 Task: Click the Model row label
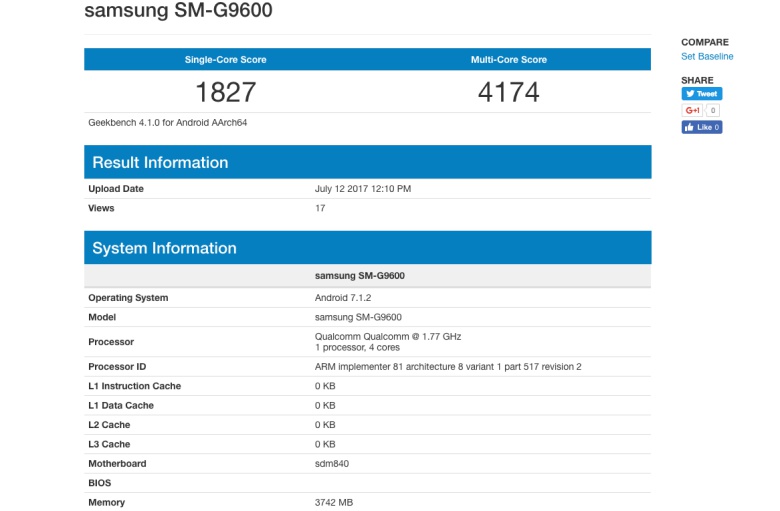[x=102, y=317]
